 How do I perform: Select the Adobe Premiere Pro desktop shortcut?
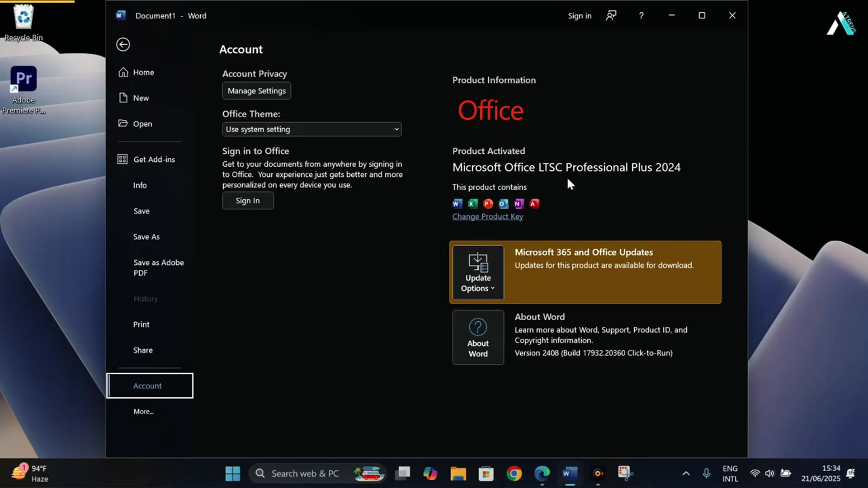(24, 90)
